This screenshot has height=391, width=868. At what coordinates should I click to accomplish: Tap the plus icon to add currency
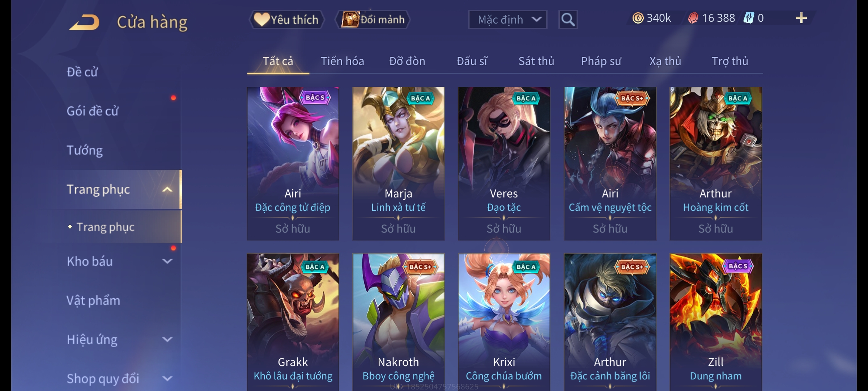tap(801, 18)
